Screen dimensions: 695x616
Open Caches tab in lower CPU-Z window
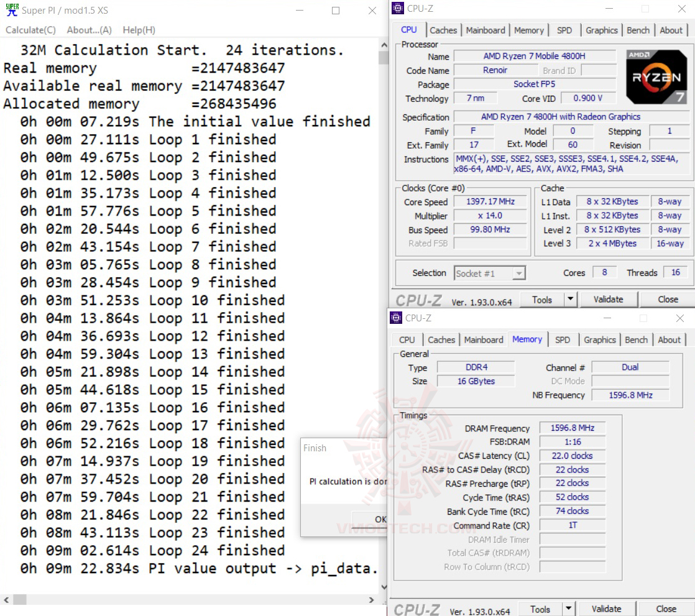coord(441,340)
